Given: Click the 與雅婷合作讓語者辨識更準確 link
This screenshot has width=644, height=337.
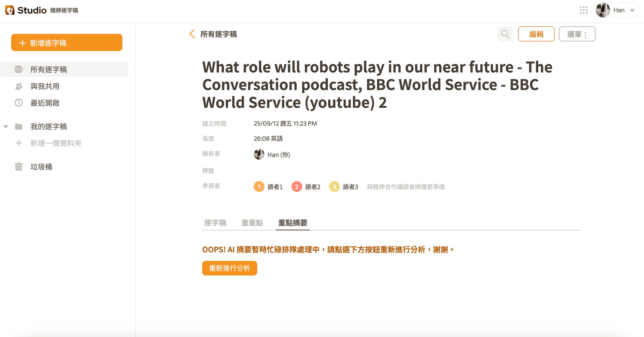Looking at the screenshot, I should point(406,187).
